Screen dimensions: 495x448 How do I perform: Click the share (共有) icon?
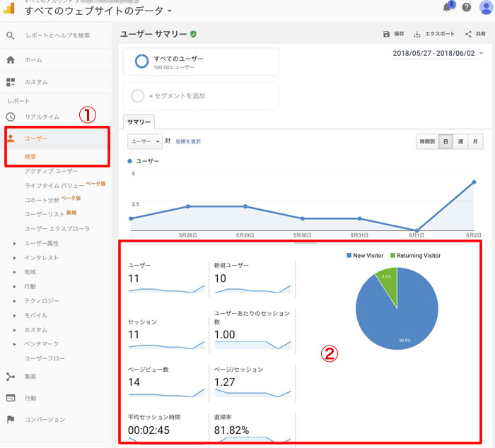click(x=468, y=34)
